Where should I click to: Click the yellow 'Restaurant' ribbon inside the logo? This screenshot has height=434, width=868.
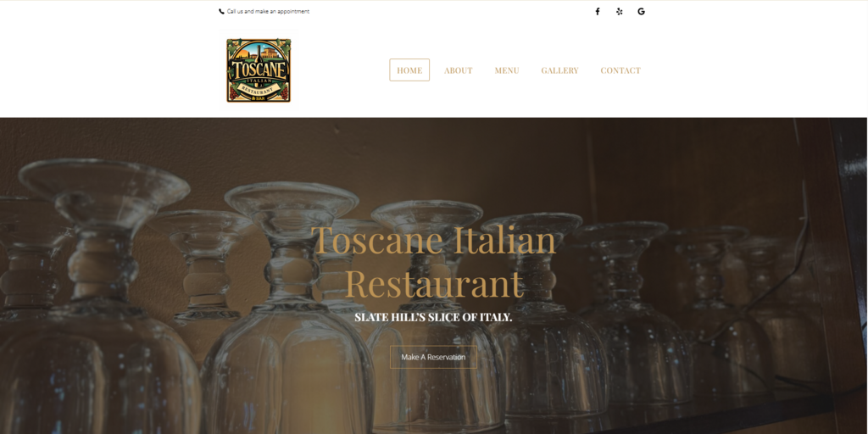point(259,88)
